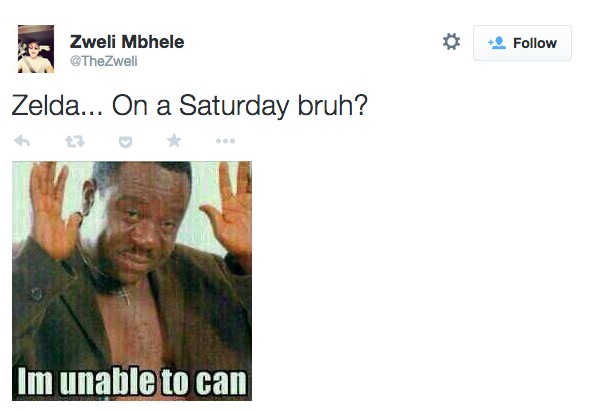Open the Zweli Mbhele display name link
The image size is (594, 411).
(127, 42)
